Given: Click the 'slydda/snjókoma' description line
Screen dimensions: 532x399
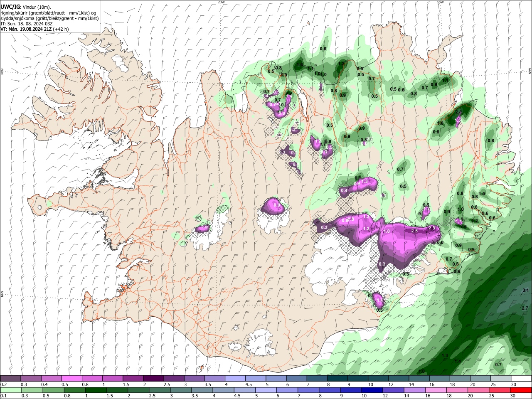Looking at the screenshot, I should click(49, 18).
